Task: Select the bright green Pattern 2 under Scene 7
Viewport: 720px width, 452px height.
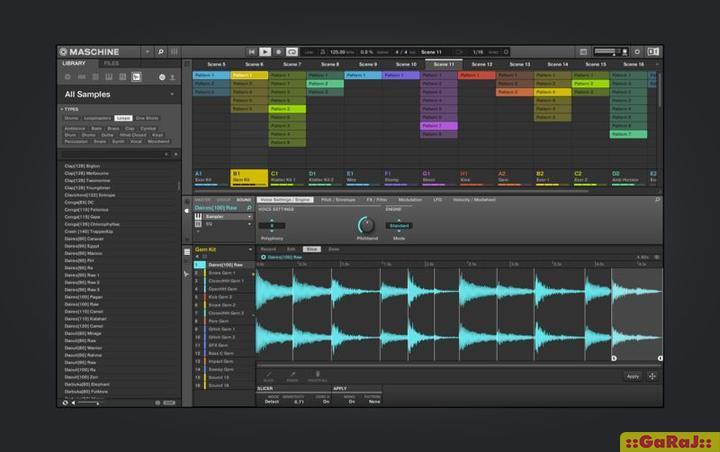Action: [287, 109]
